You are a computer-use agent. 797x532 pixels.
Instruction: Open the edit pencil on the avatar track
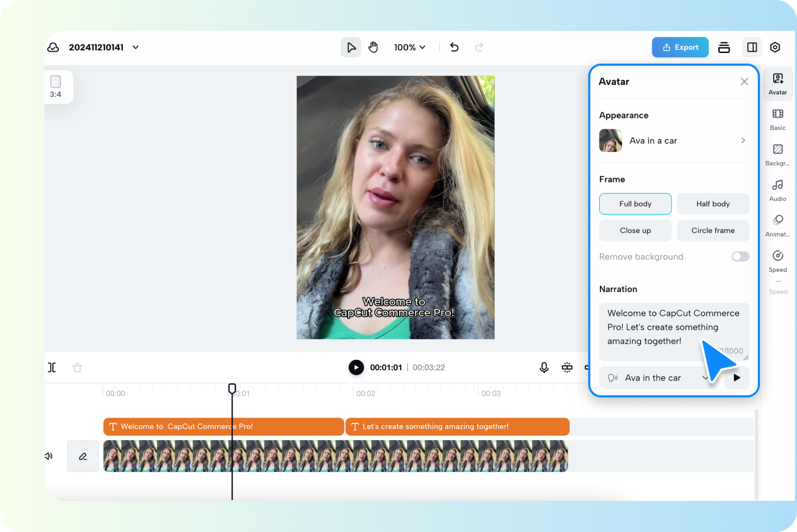[x=83, y=456]
